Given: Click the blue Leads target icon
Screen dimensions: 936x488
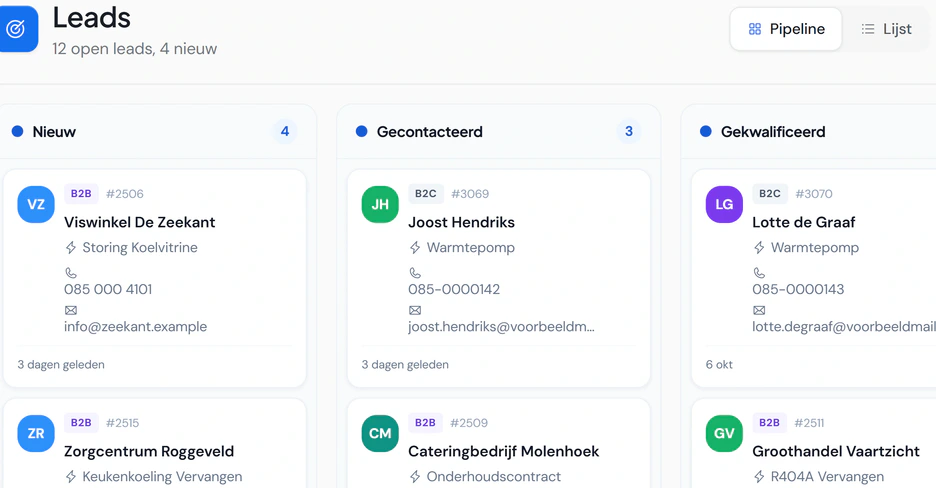Looking at the screenshot, I should pyautogui.click(x=18, y=29).
